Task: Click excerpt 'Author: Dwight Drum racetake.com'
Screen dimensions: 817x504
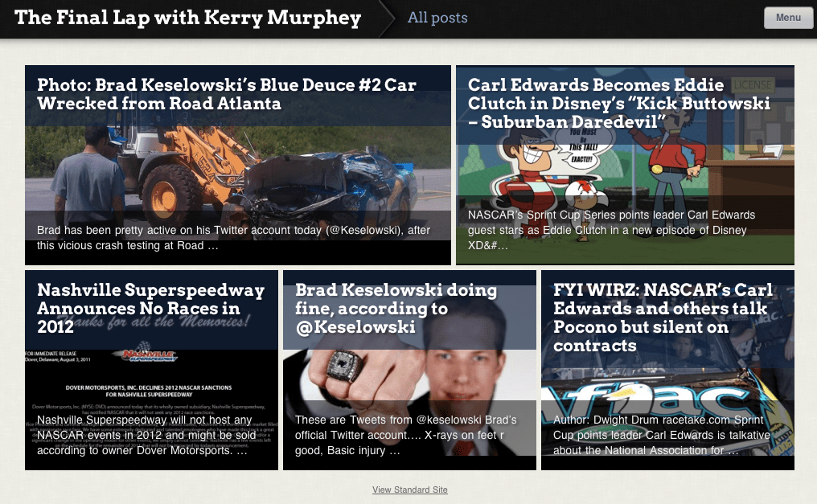Action: (662, 435)
